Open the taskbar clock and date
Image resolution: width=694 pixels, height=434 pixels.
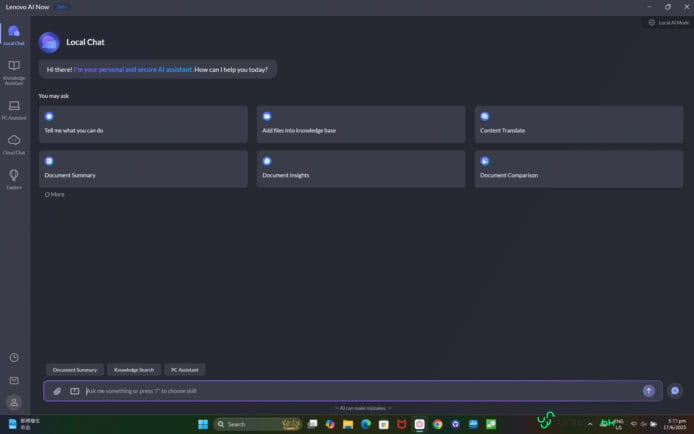coord(675,424)
